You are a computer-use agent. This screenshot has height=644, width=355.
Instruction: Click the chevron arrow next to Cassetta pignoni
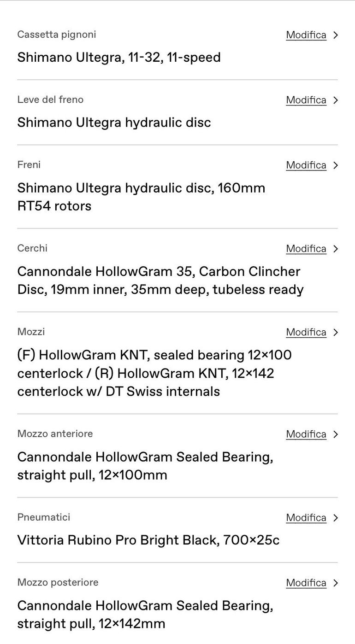pos(336,35)
